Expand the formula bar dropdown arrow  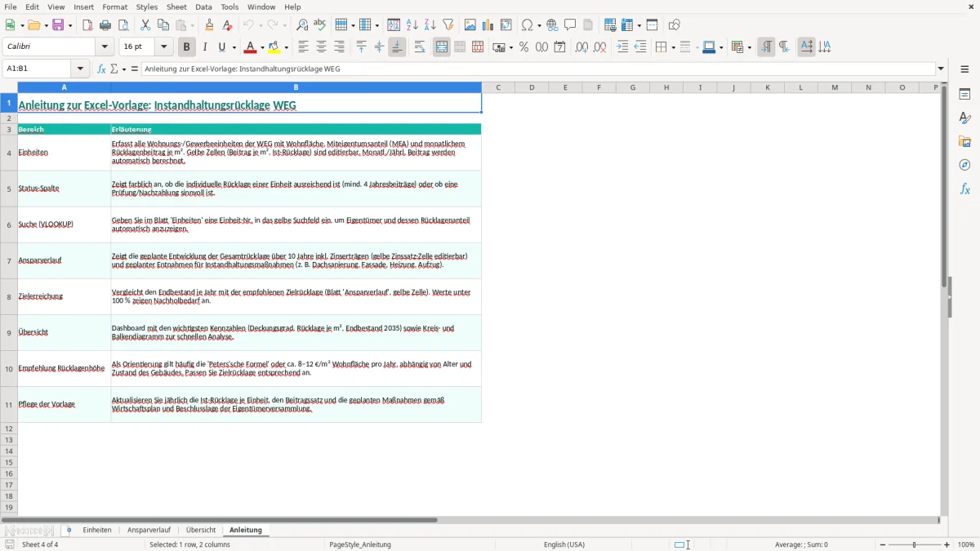tap(942, 69)
